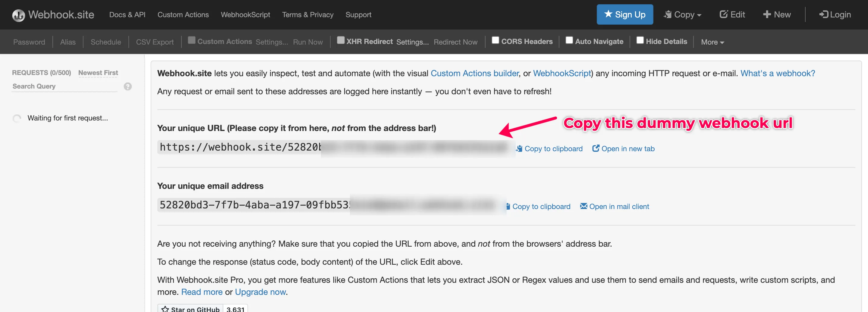Viewport: 868px width, 312px height.
Task: Click Schedule in the settings bar
Action: [x=106, y=42]
